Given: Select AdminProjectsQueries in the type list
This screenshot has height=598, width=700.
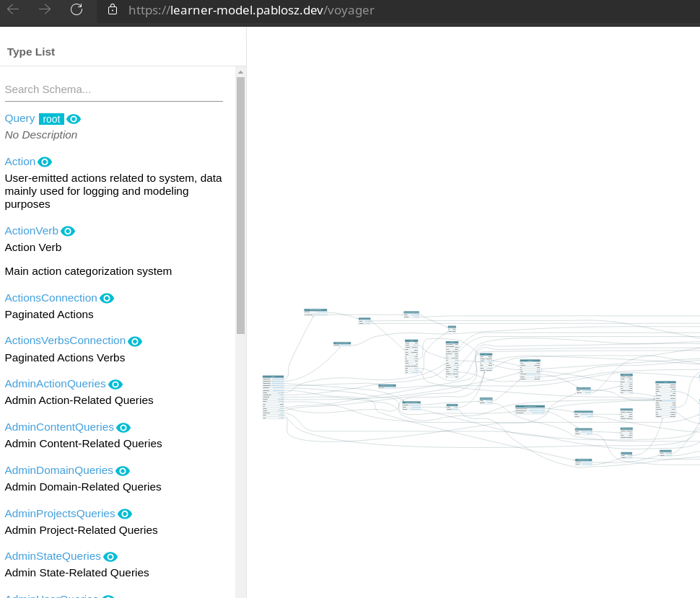Looking at the screenshot, I should coord(60,514).
